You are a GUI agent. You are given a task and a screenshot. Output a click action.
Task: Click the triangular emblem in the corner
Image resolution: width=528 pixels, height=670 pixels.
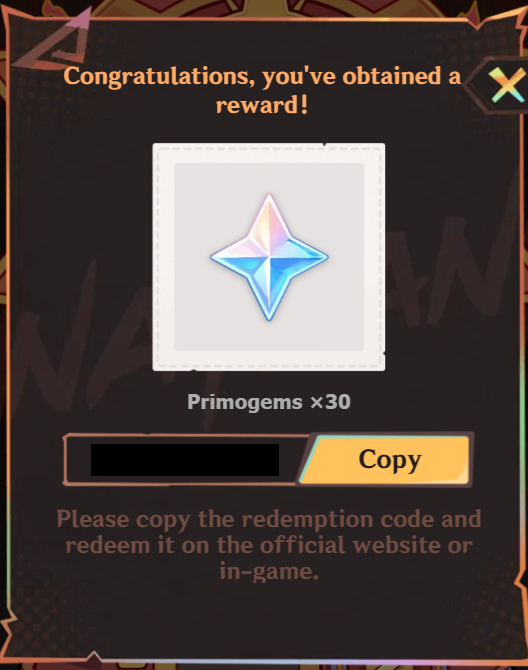click(x=53, y=42)
